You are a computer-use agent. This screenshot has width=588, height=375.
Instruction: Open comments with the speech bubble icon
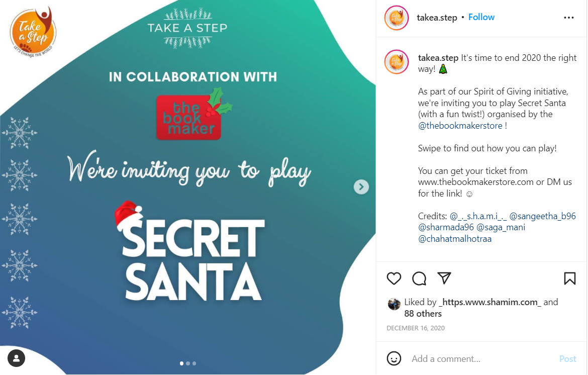(419, 278)
